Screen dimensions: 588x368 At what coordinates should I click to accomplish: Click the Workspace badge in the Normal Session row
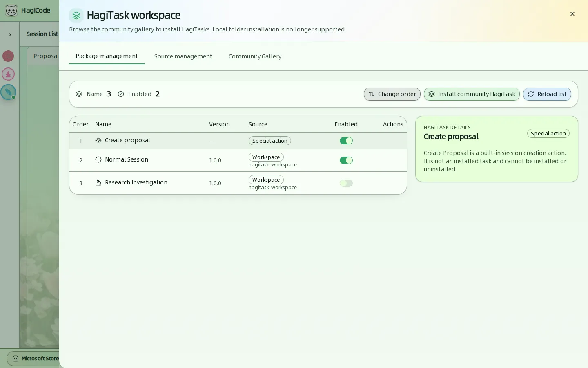pyautogui.click(x=266, y=157)
